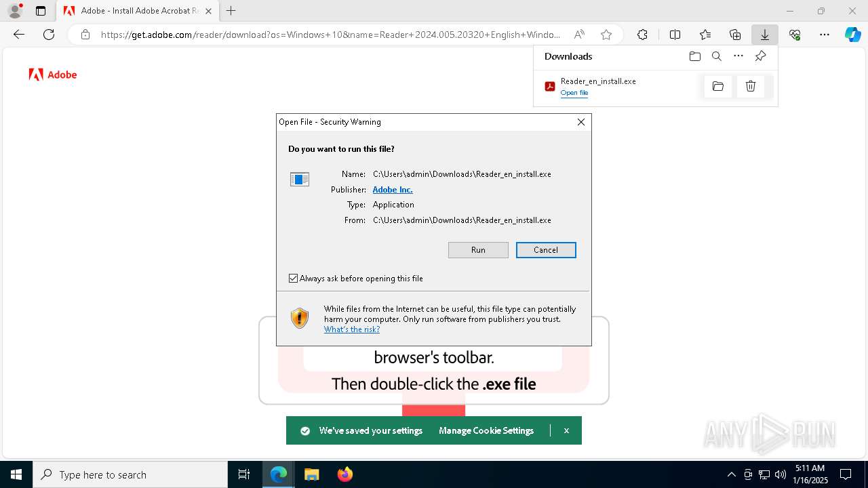Screen dimensions: 868x488
Task: Click Manage Cookie Settings
Action: click(x=486, y=430)
